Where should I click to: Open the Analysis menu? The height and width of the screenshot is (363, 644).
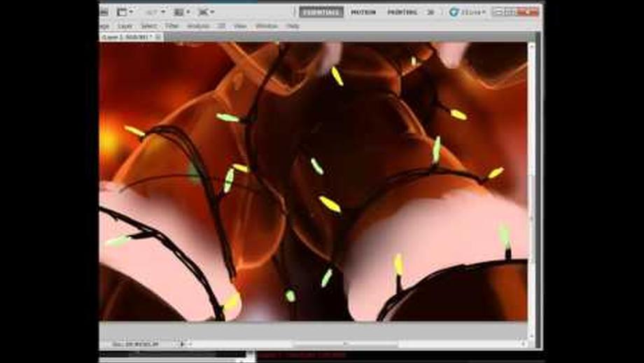[198, 26]
